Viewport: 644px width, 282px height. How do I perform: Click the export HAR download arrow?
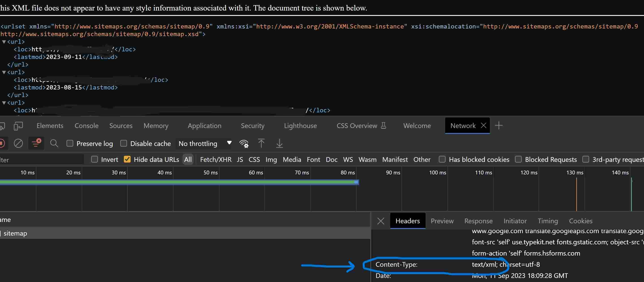279,143
